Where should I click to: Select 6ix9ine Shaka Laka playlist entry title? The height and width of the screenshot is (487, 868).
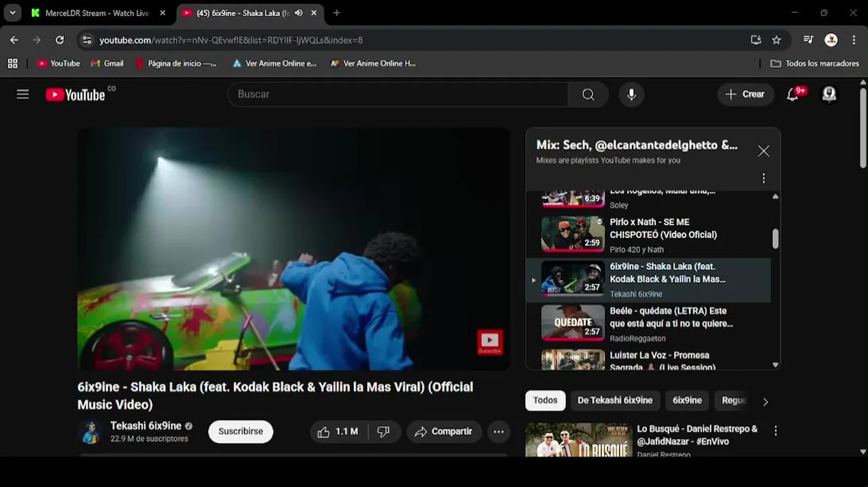pyautogui.click(x=667, y=273)
